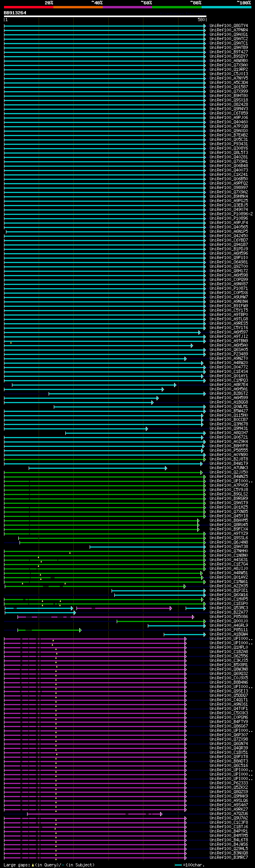Open hit UniRef100_Q8GTY4
The height and width of the screenshot is (868, 255).
point(229,26)
